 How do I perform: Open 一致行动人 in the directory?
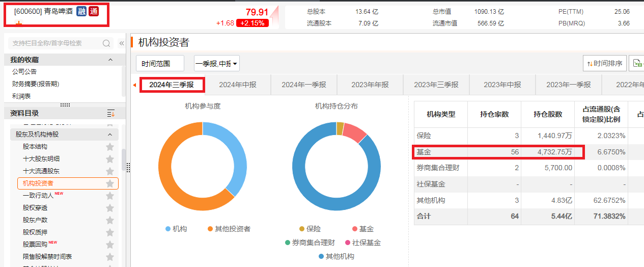tap(38, 196)
